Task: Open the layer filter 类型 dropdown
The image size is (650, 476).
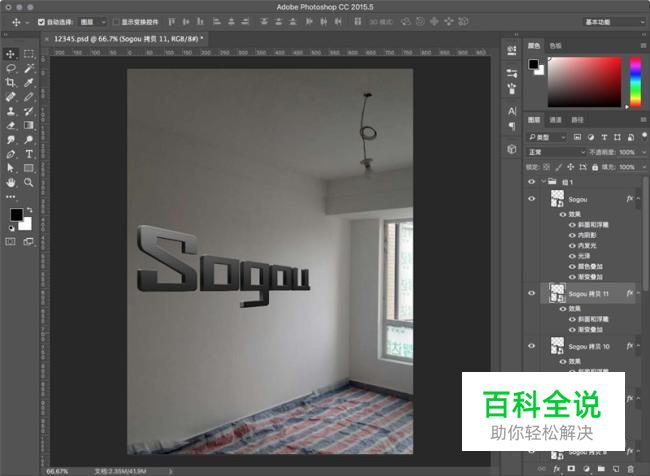Action: (547, 137)
